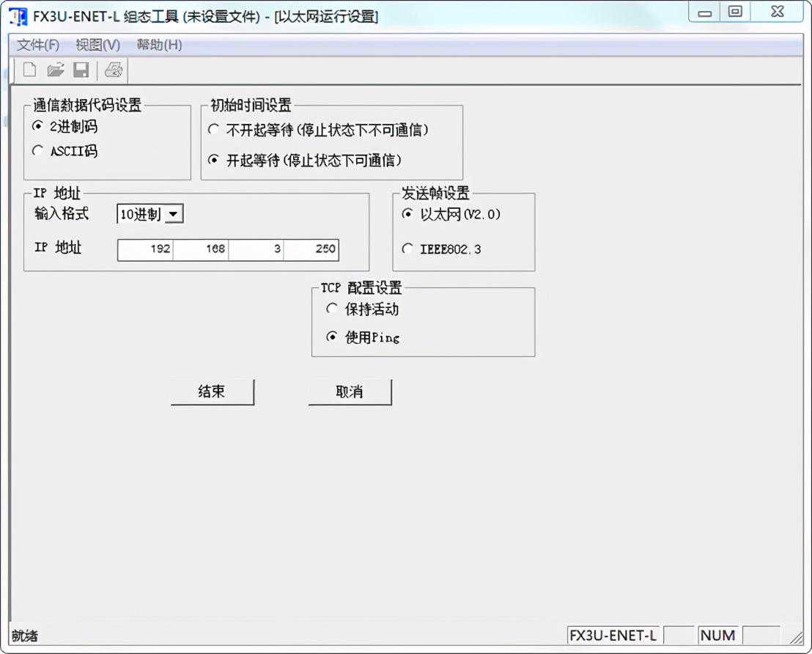Select 使用Ping TCP option

pyautogui.click(x=332, y=337)
